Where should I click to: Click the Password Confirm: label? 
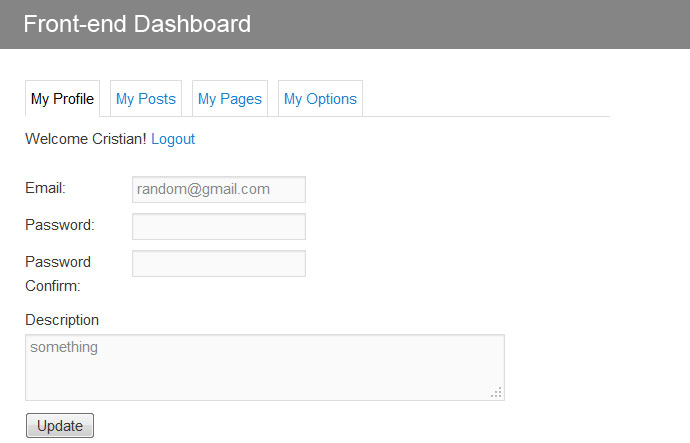tap(58, 274)
